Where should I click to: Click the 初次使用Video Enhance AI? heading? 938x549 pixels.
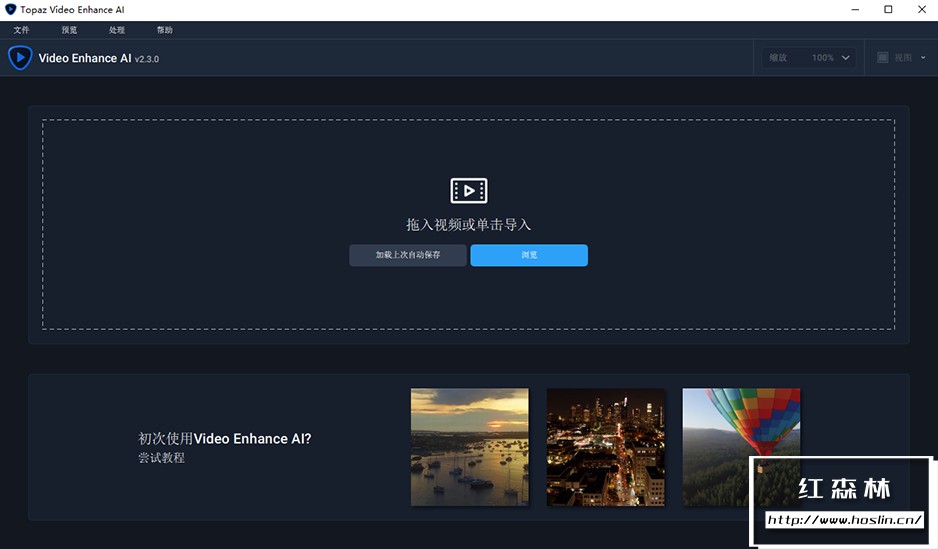click(x=225, y=438)
